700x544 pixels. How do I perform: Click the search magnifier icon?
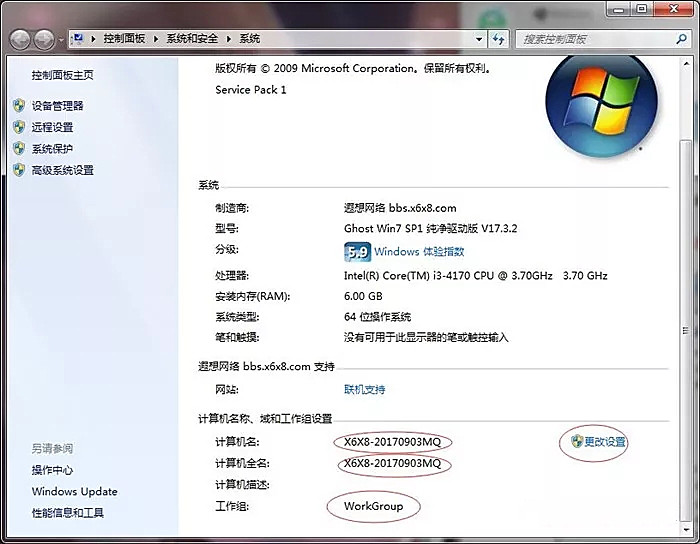[x=681, y=39]
